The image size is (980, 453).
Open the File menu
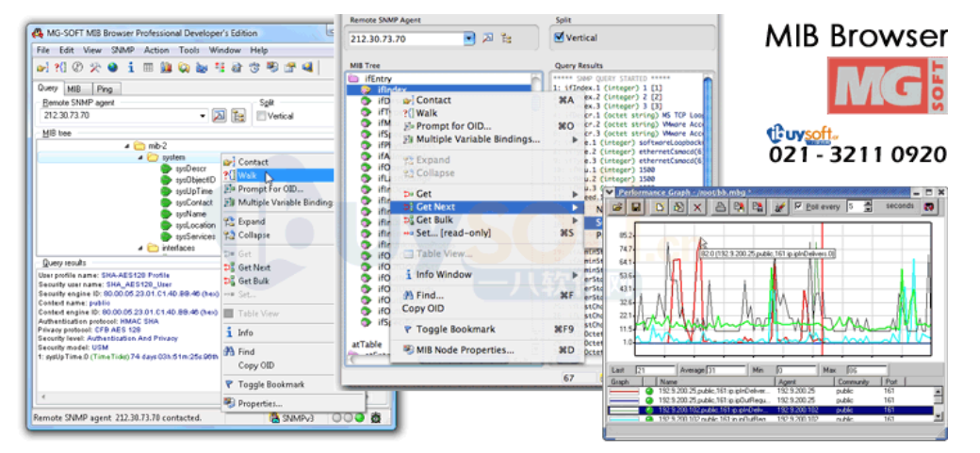pos(42,50)
